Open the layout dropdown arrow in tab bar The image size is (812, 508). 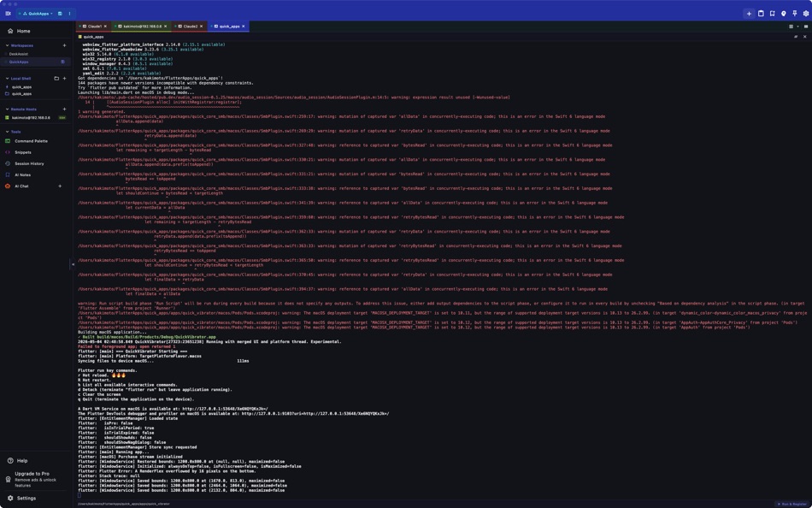pos(797,27)
